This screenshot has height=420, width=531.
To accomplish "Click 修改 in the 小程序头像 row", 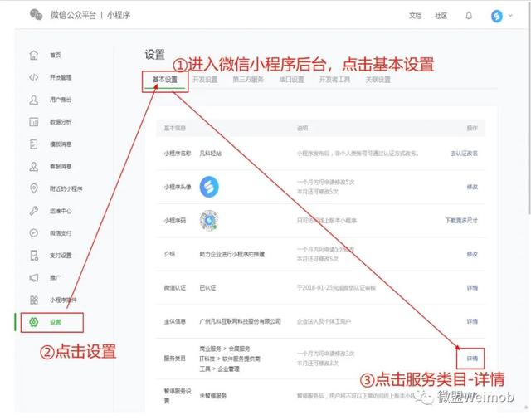I will pos(472,187).
